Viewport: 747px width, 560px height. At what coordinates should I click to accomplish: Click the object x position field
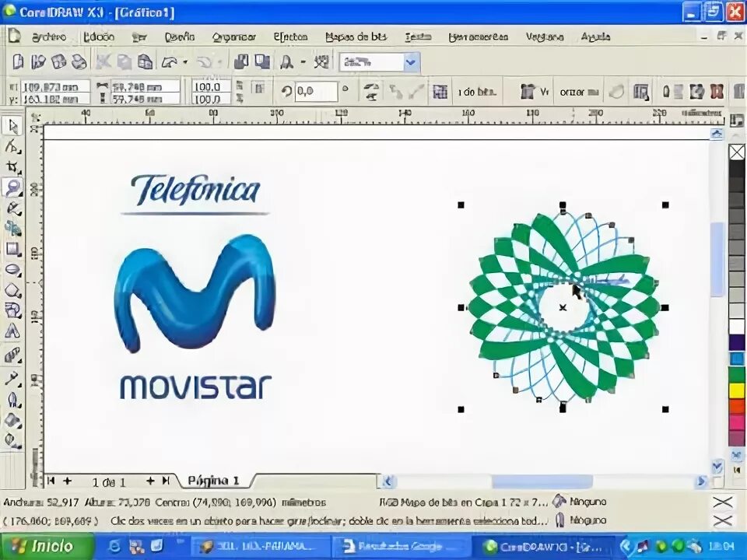point(55,86)
